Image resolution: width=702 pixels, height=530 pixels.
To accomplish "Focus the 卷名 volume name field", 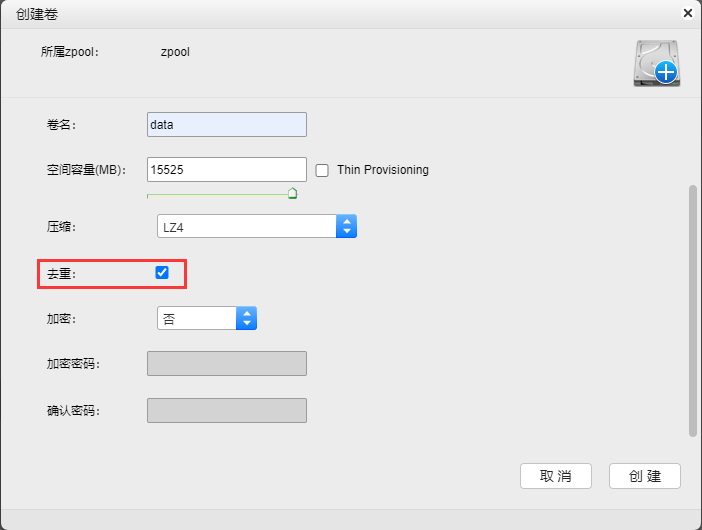I will 227,124.
